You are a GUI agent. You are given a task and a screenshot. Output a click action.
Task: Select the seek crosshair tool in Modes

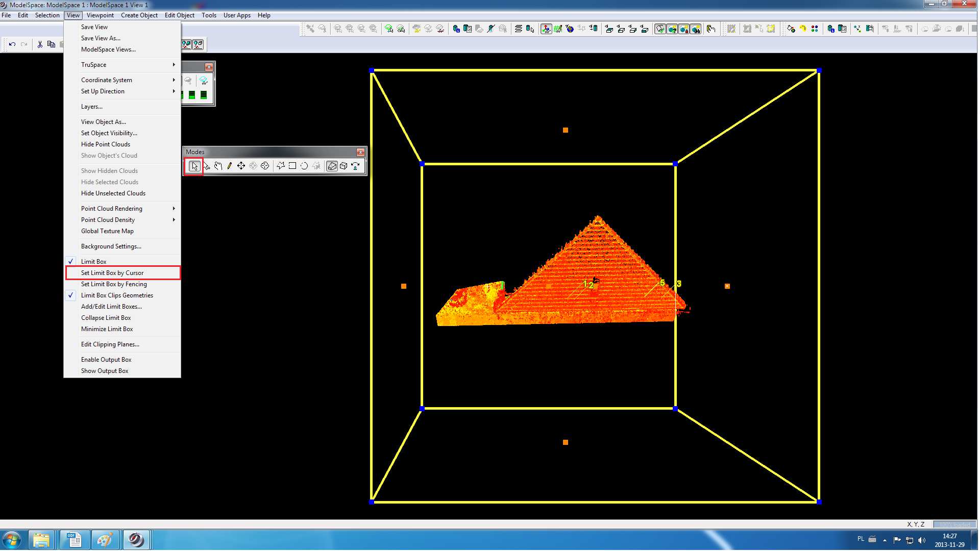tap(264, 166)
